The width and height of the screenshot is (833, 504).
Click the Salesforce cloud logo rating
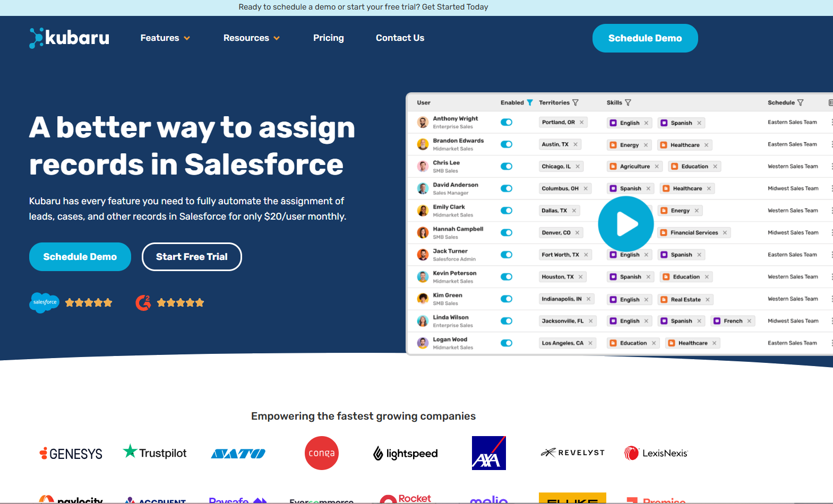point(44,302)
